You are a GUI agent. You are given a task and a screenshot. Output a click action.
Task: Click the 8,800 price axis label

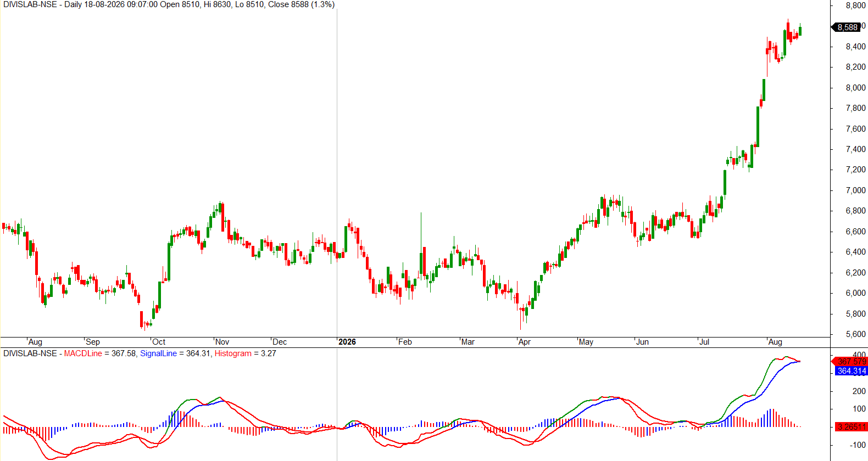[x=856, y=5]
